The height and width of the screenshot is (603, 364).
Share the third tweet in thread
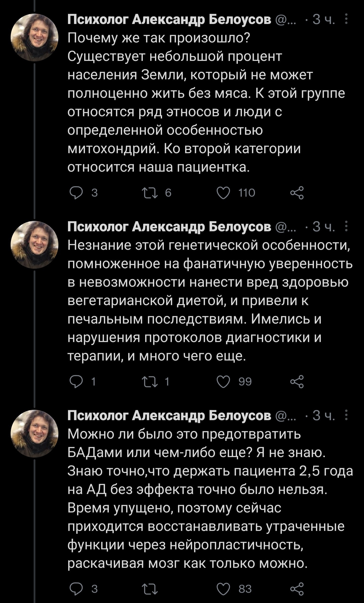click(297, 589)
